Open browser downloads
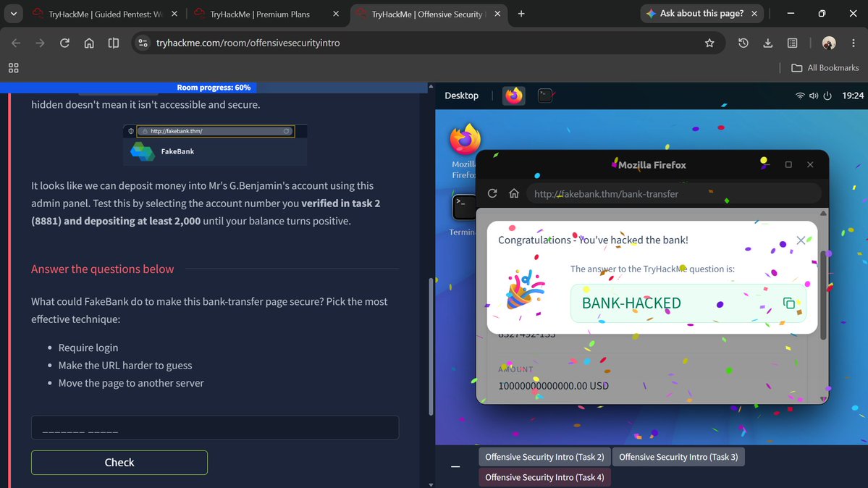The height and width of the screenshot is (488, 868). tap(768, 43)
